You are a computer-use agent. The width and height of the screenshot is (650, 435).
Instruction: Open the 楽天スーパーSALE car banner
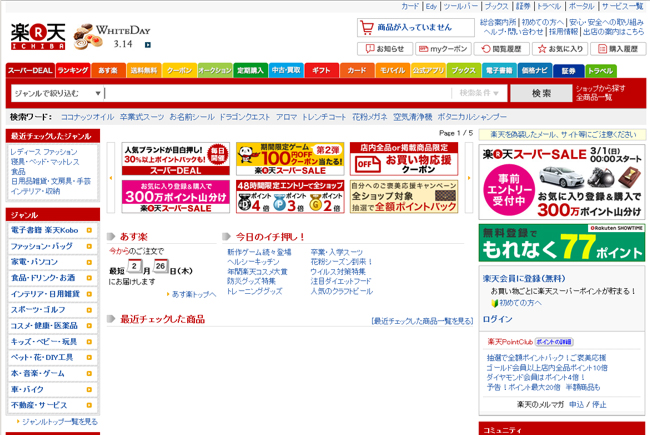pos(562,181)
